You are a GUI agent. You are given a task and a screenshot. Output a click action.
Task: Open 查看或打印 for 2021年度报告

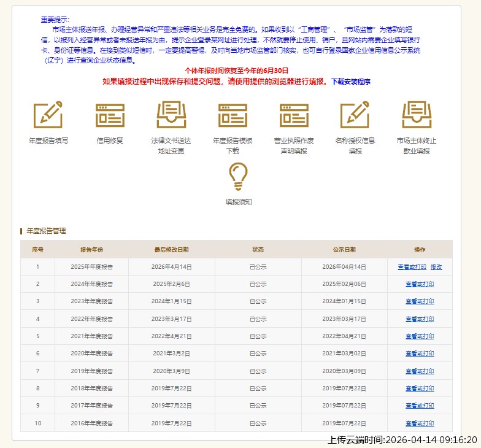[x=420, y=336]
